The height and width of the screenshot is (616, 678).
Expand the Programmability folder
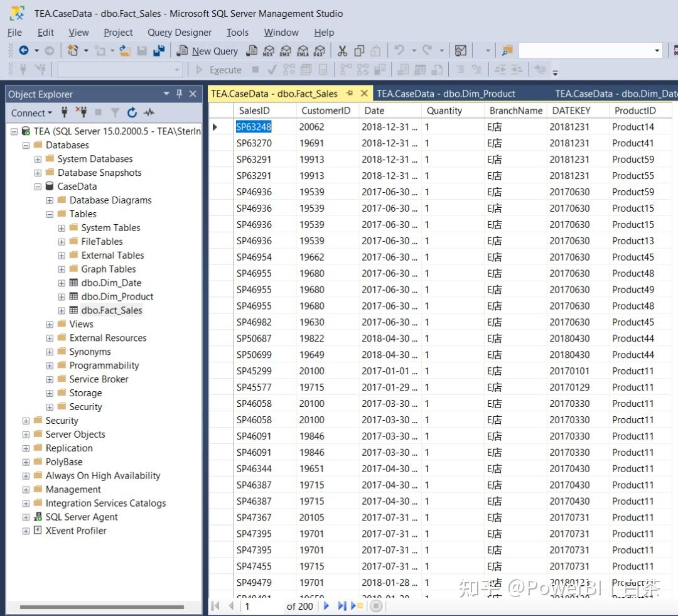50,366
